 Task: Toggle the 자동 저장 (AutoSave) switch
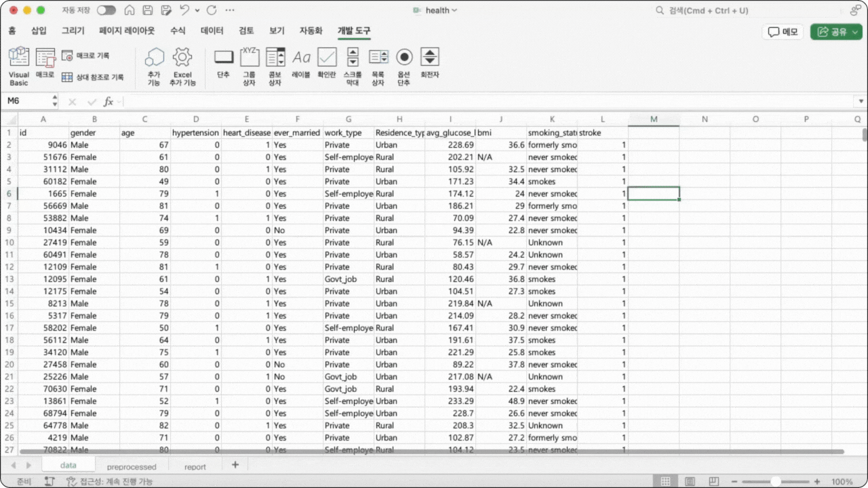106,10
